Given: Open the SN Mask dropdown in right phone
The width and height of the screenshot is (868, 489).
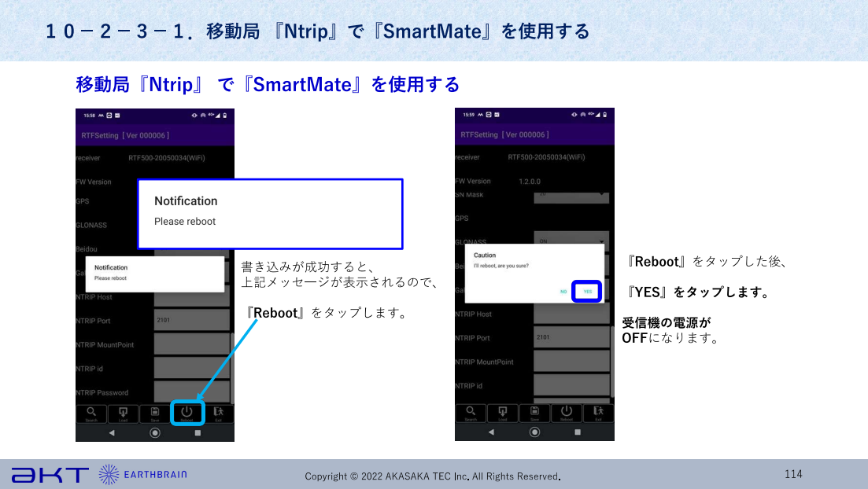Looking at the screenshot, I should tap(571, 197).
